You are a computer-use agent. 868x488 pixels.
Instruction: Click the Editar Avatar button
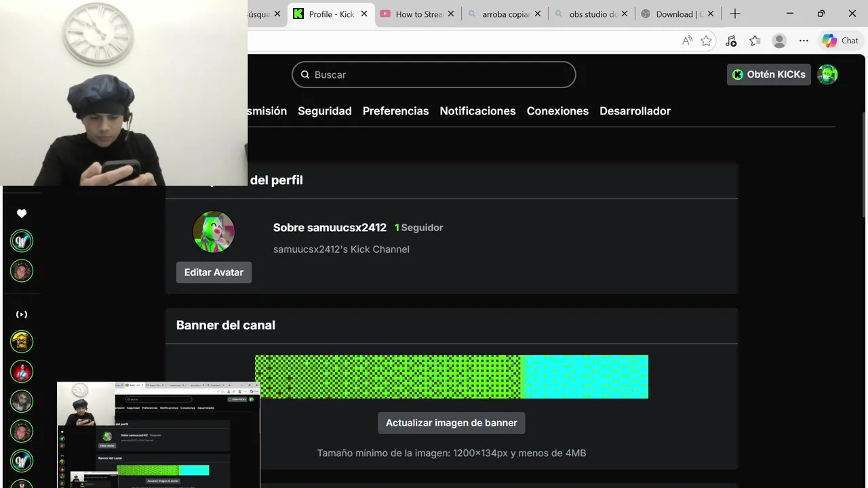(x=214, y=272)
